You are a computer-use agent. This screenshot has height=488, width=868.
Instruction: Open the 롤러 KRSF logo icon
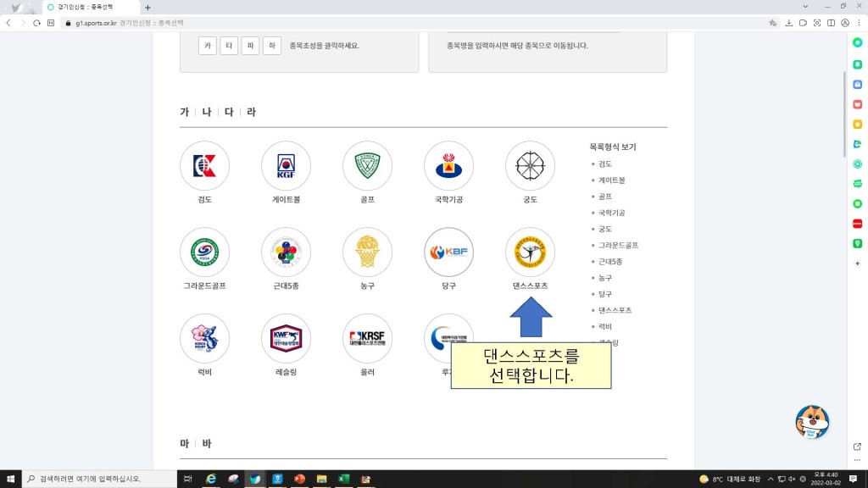[x=367, y=339]
